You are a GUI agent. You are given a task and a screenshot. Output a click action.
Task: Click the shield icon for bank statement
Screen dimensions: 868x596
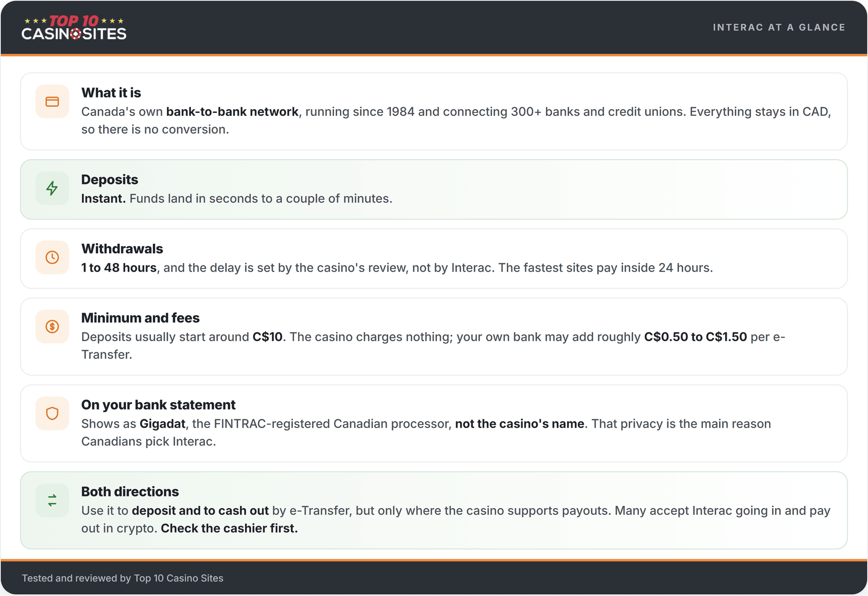52,414
